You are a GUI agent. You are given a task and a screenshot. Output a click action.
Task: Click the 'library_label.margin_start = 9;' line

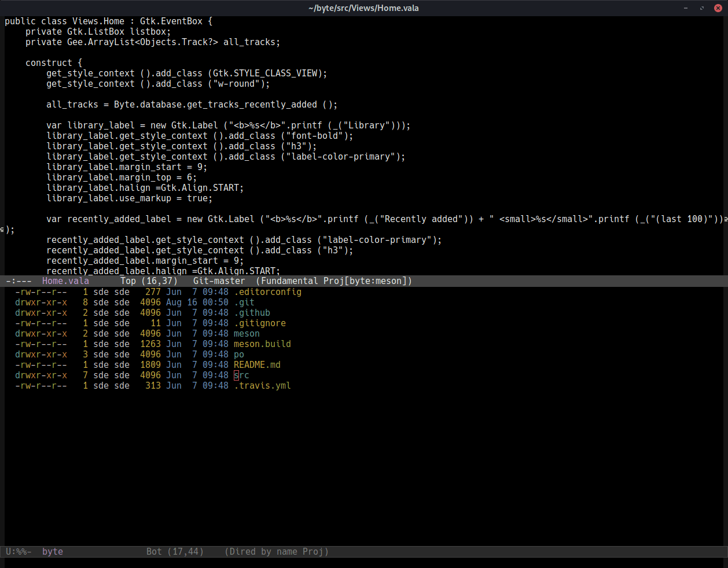click(127, 167)
